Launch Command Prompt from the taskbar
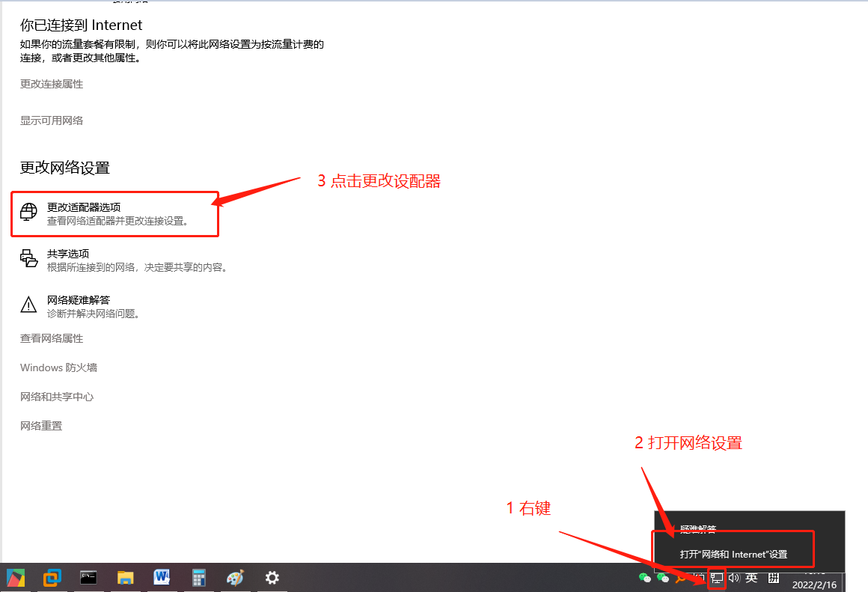 pos(88,577)
